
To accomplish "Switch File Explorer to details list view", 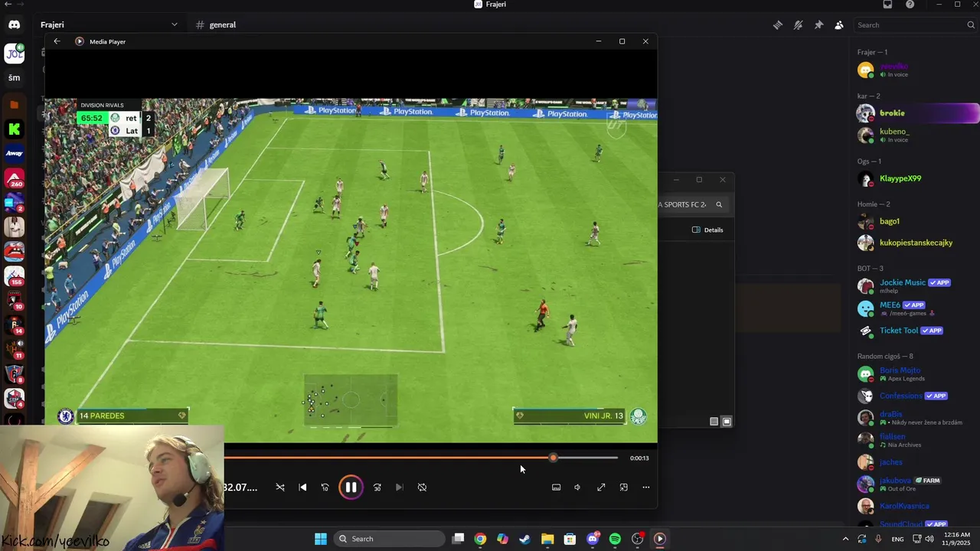I will click(714, 421).
